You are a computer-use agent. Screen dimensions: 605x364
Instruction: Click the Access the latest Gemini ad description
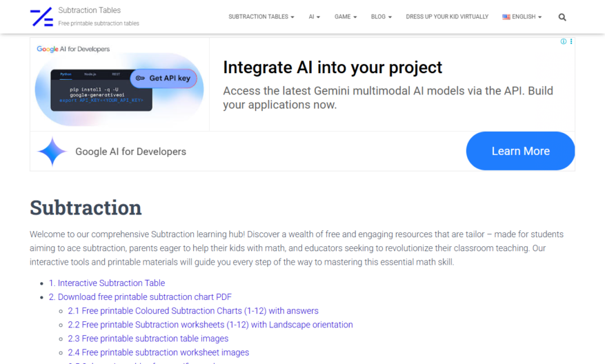pos(388,98)
